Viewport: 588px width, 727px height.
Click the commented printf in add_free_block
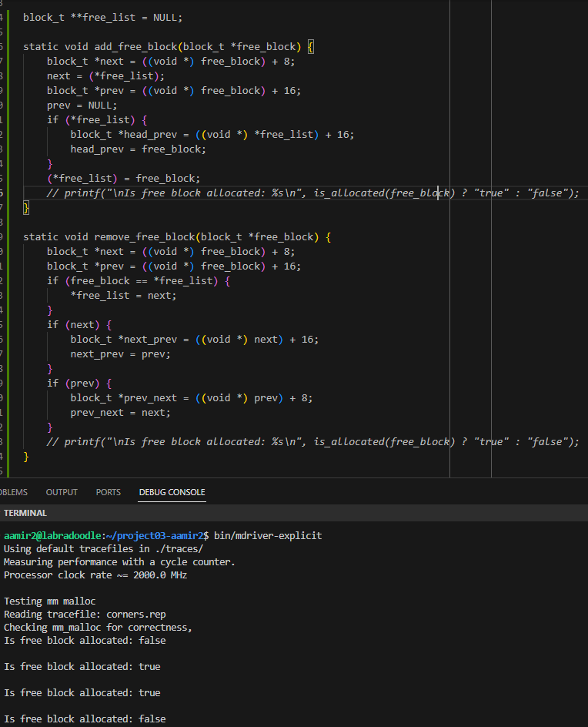tap(308, 193)
